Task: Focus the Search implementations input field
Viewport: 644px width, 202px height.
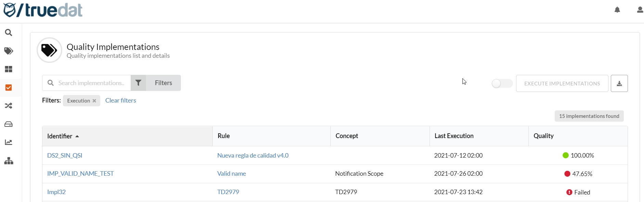Action: tap(91, 83)
